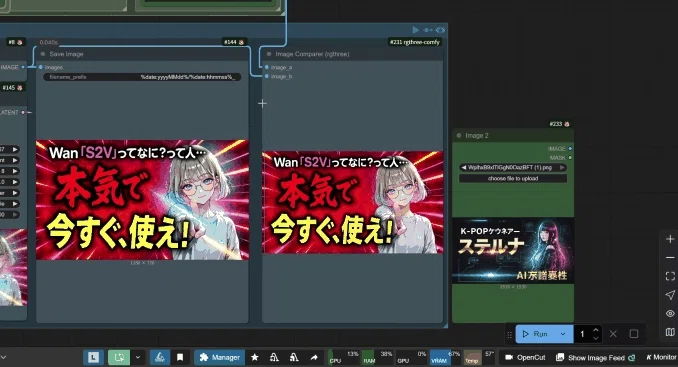The width and height of the screenshot is (678, 367).
Task: Click the bookmark icon in bottom bar
Action: click(x=180, y=357)
